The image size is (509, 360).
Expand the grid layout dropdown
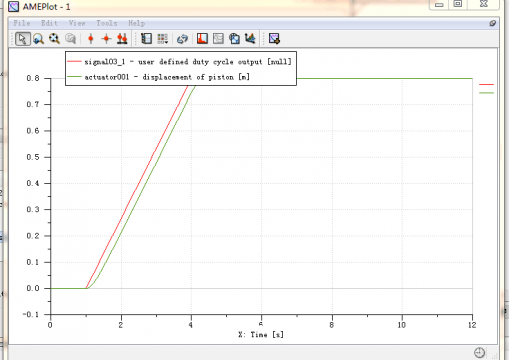163,39
